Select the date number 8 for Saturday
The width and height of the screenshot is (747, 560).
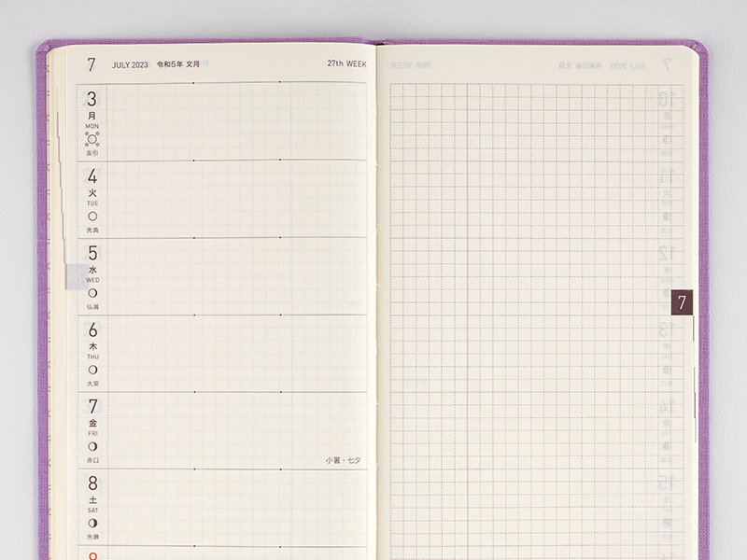[92, 484]
